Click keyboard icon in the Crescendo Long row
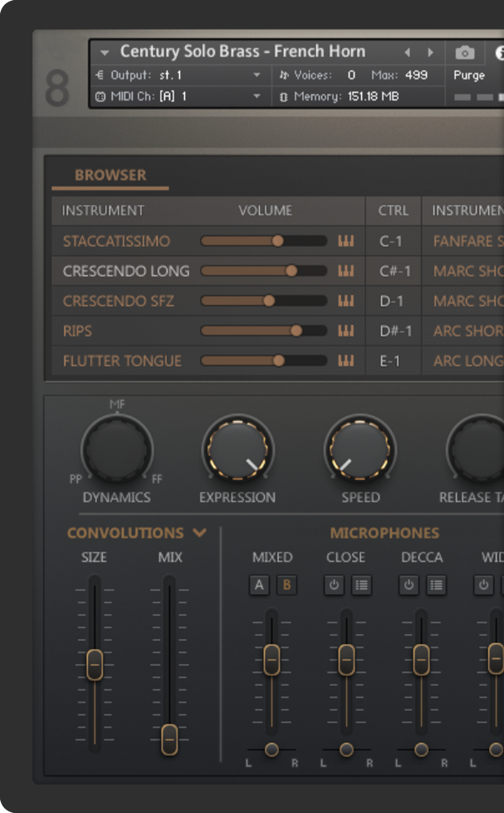Screen dimensions: 504x813 (x=346, y=271)
